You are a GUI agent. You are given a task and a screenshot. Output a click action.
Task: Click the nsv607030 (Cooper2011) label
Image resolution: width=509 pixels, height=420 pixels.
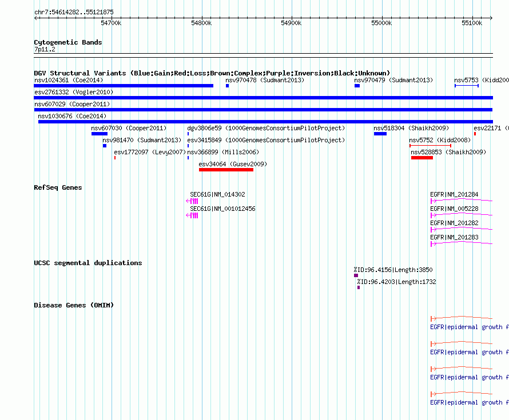[129, 128]
